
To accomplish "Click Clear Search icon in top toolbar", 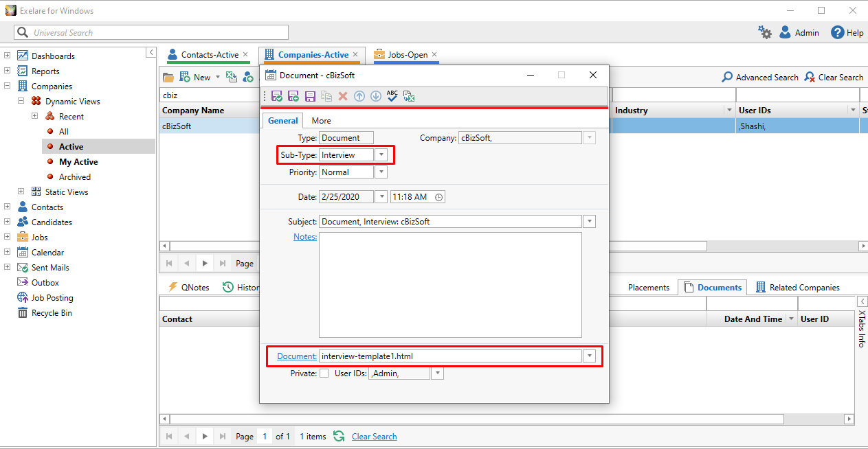I will coord(810,77).
